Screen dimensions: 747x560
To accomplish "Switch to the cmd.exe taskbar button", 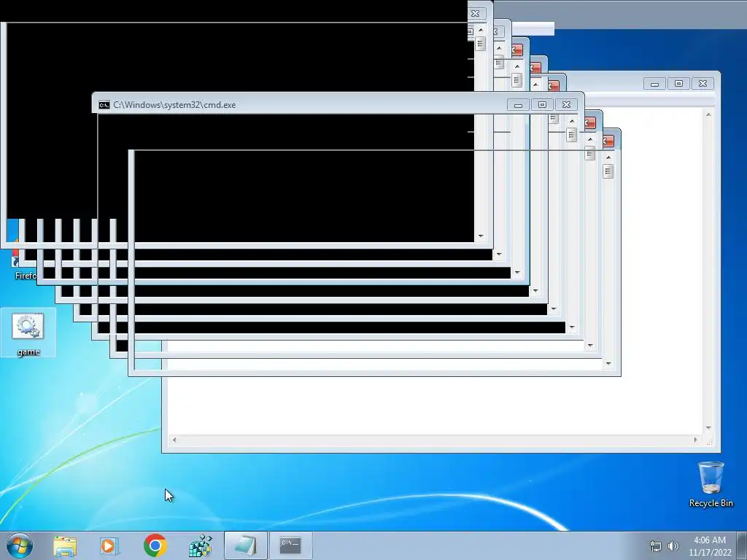I will 290,545.
